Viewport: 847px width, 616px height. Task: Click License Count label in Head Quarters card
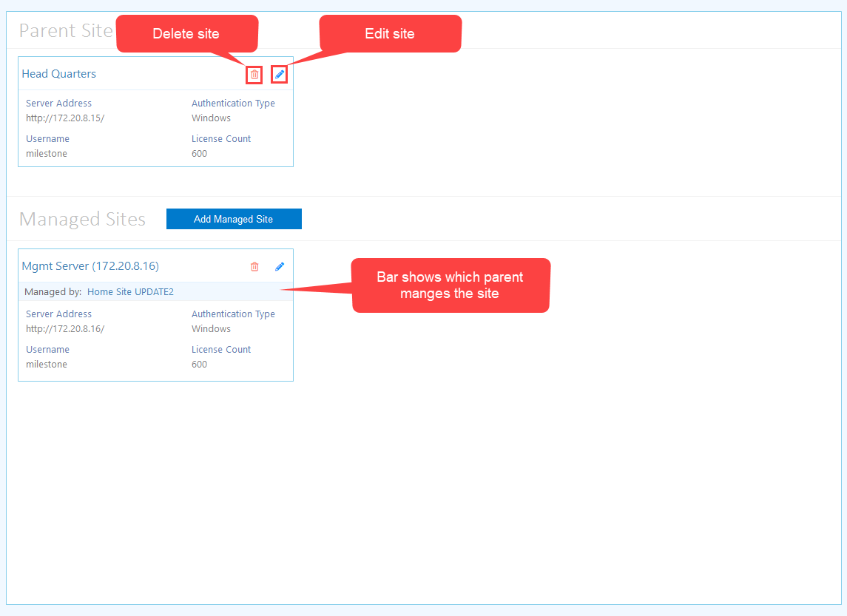tap(221, 139)
